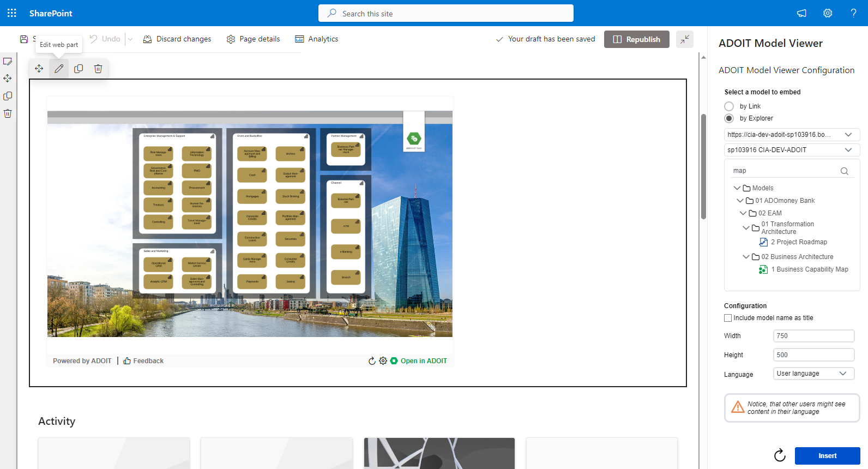Collapse the 01 ADOmoney Bank folder
The width and height of the screenshot is (868, 469).
(x=740, y=201)
